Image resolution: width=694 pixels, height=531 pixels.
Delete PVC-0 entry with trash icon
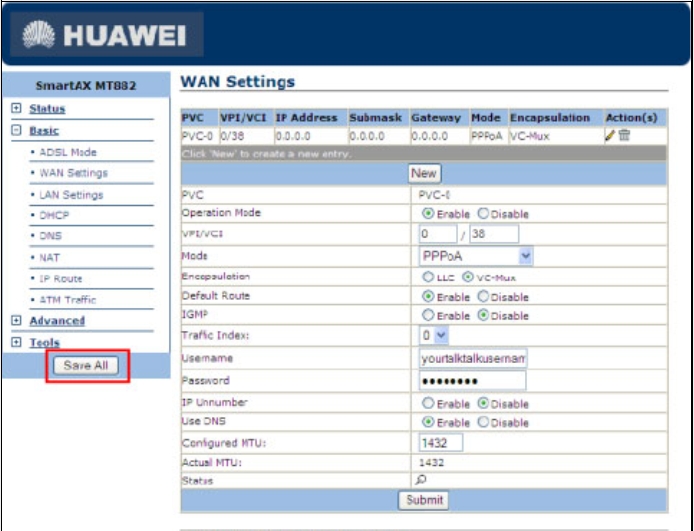[624, 135]
